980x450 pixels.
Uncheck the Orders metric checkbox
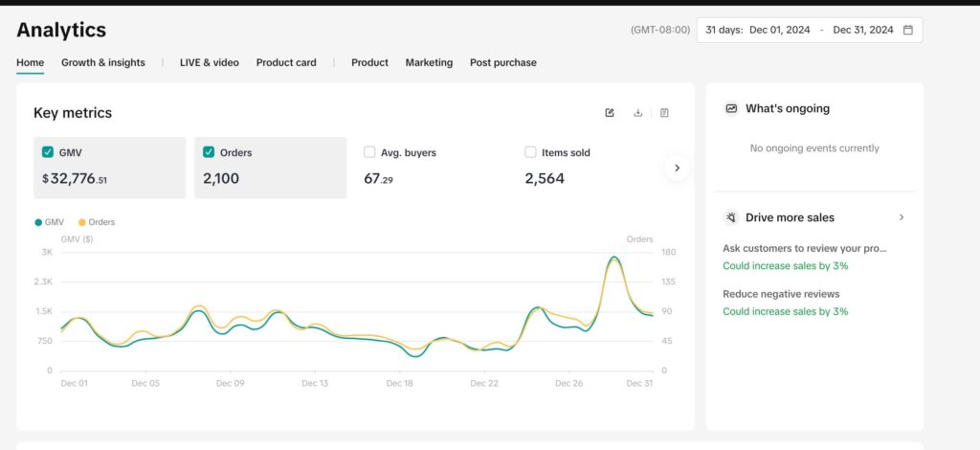[209, 151]
